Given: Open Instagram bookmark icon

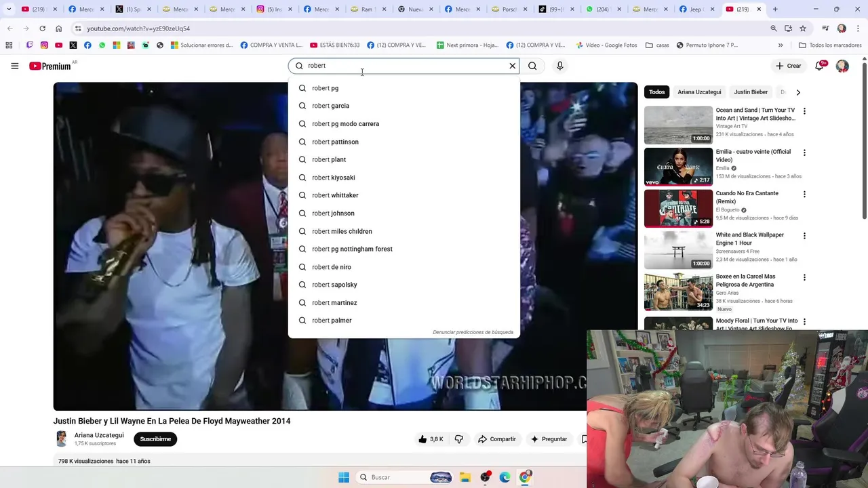Looking at the screenshot, I should tap(44, 45).
